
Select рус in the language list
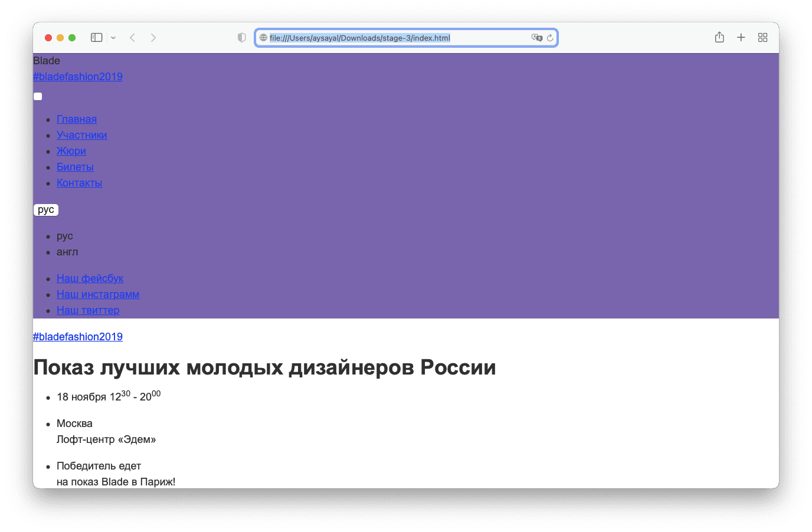tap(65, 236)
